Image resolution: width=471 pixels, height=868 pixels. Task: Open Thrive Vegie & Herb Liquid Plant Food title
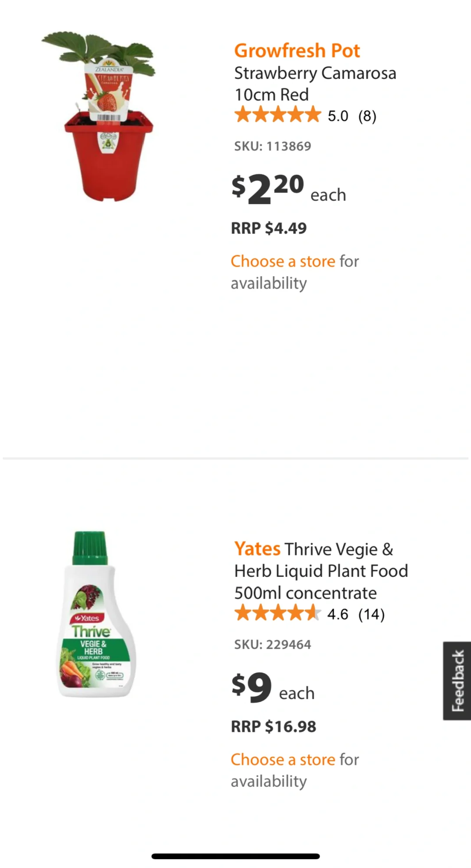[321, 571]
